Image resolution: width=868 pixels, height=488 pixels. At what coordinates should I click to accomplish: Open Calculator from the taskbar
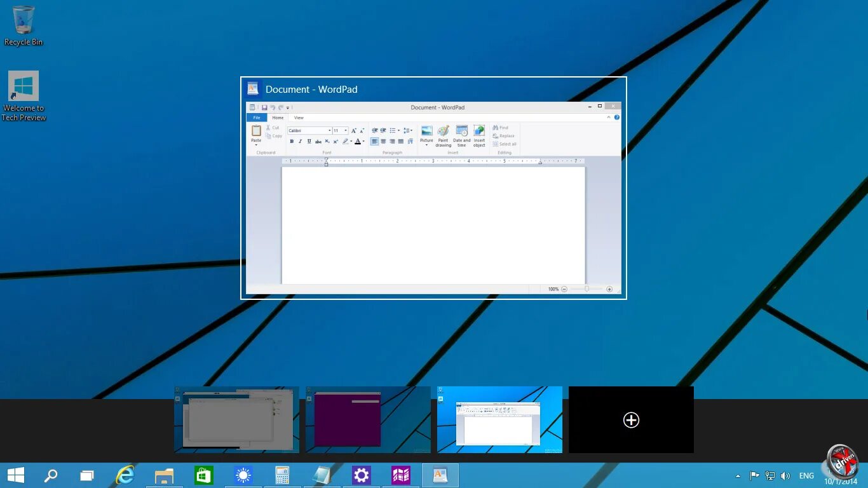click(282, 475)
